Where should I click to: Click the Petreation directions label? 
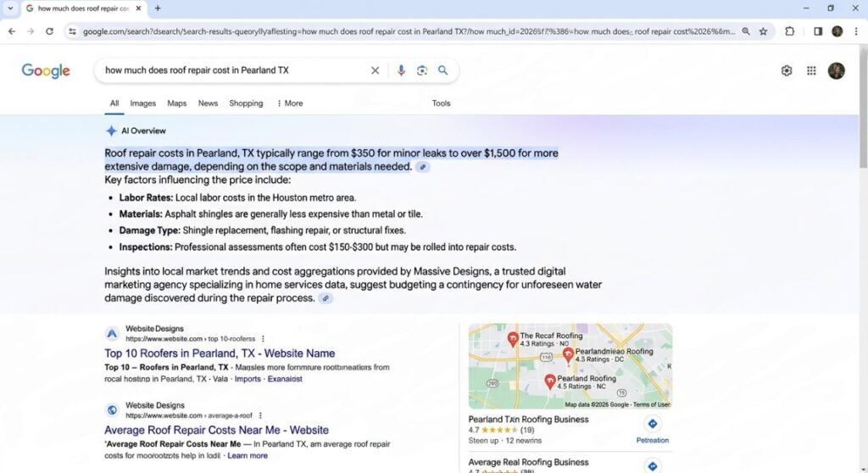click(652, 440)
